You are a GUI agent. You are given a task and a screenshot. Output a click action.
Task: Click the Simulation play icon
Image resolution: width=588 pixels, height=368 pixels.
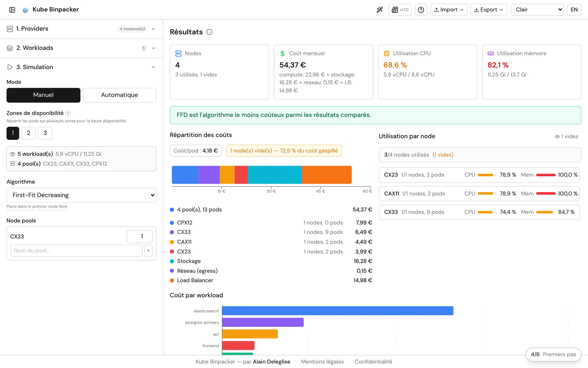pos(10,67)
